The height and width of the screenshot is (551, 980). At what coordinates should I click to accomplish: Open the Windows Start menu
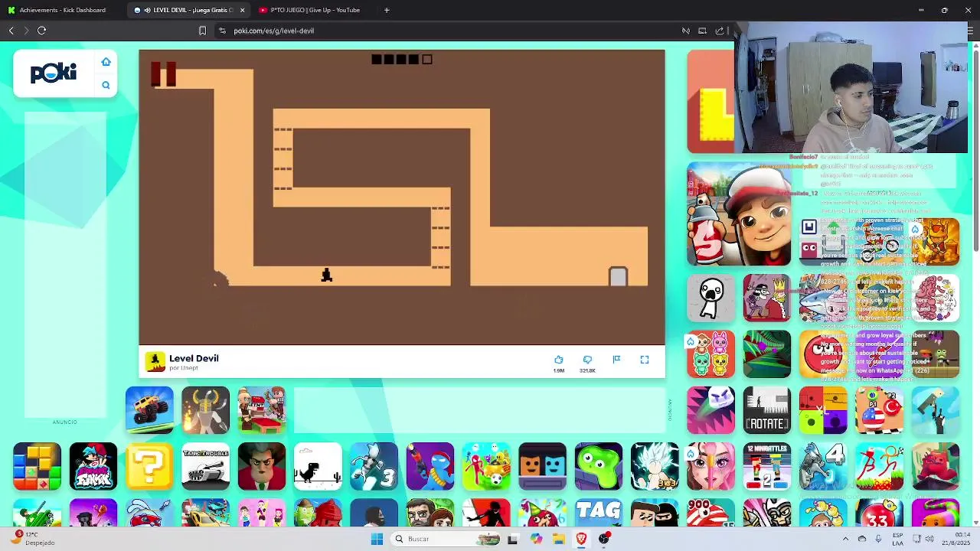point(377,539)
